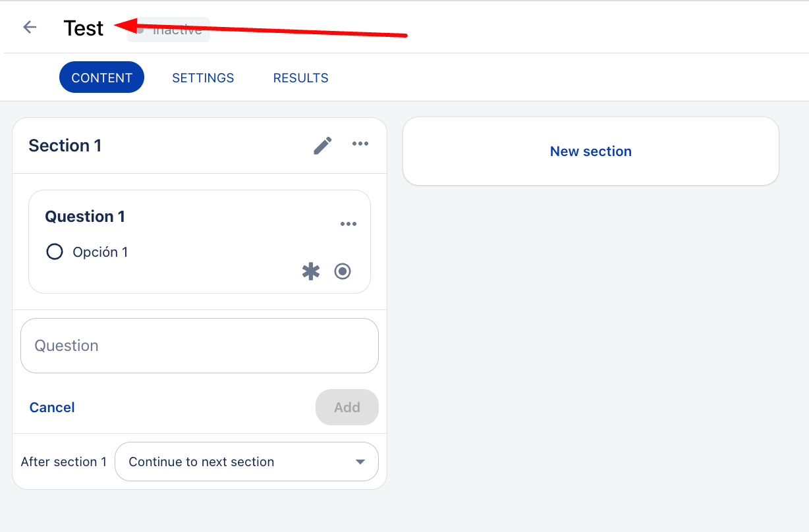Click the Test form title
The height and width of the screenshot is (532, 809).
84,28
